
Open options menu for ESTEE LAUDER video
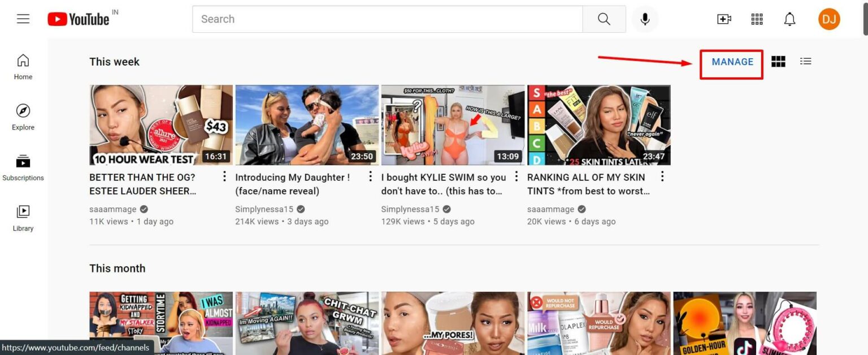click(224, 176)
